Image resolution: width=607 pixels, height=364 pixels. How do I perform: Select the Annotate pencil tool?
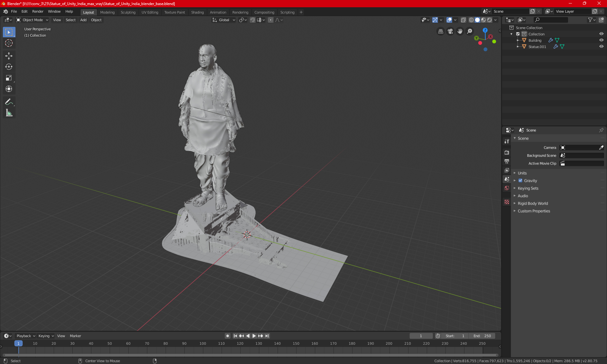(9, 102)
